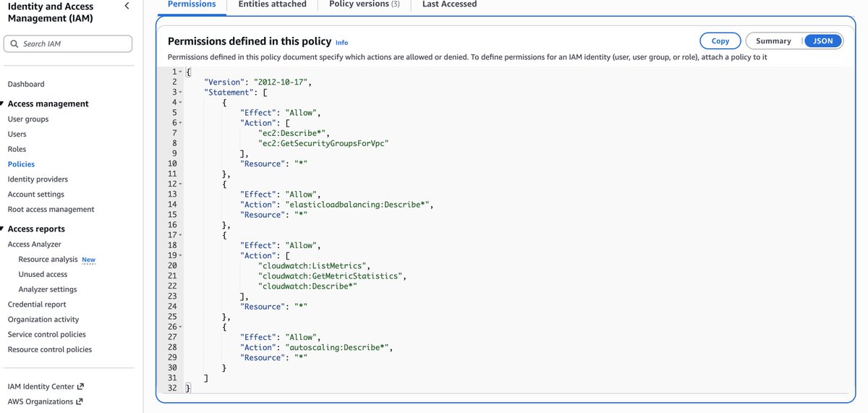Image resolution: width=868 pixels, height=413 pixels.
Task: Fold the autoscaling statement at line 26
Action: click(181, 327)
